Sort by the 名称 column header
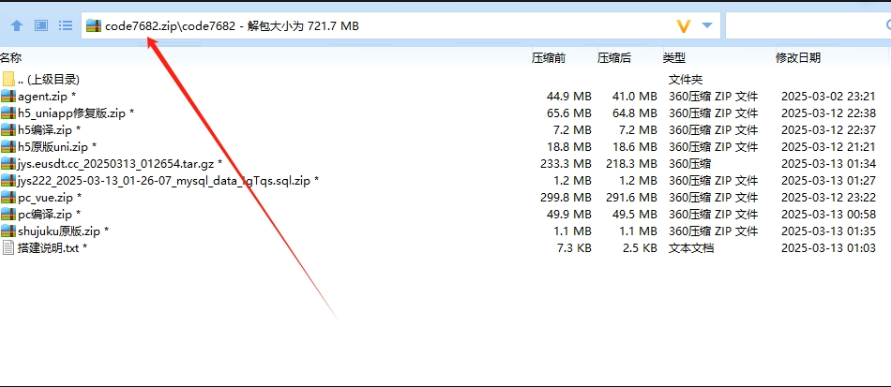This screenshot has height=387, width=891. point(10,57)
